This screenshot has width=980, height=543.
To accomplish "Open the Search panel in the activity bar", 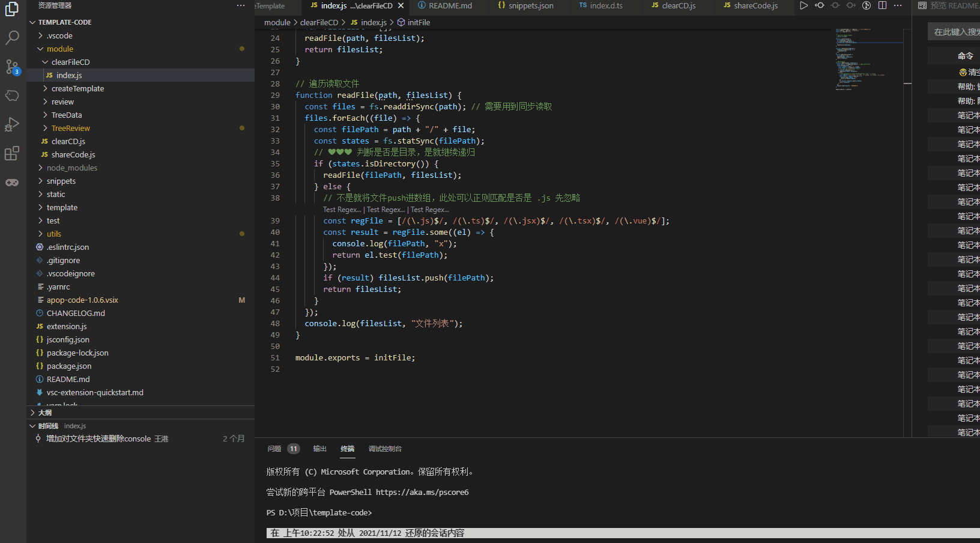I will [x=13, y=37].
